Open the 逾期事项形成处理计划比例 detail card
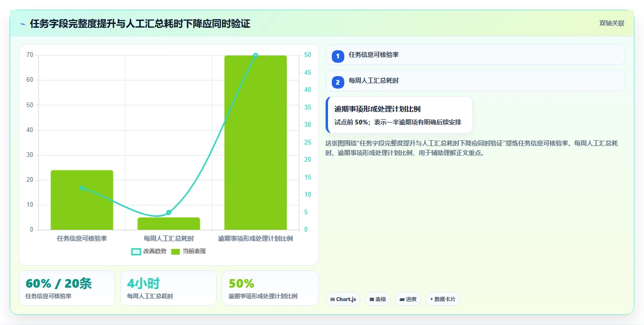 tap(399, 115)
